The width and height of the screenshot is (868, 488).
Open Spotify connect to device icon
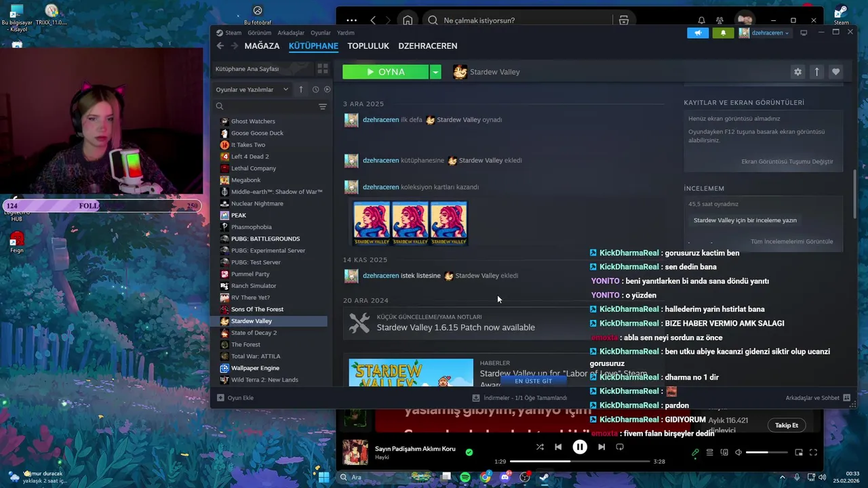(724, 453)
